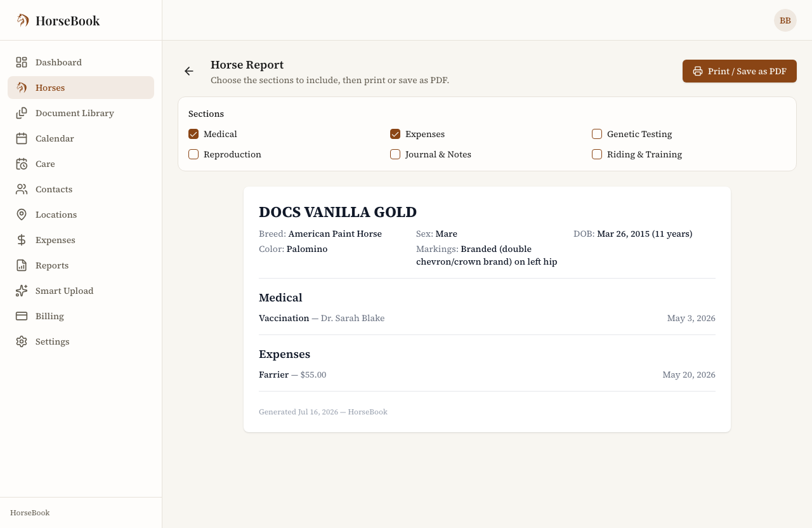Go to Calendar in the sidebar
Image resolution: width=812 pixels, height=528 pixels.
81,138
